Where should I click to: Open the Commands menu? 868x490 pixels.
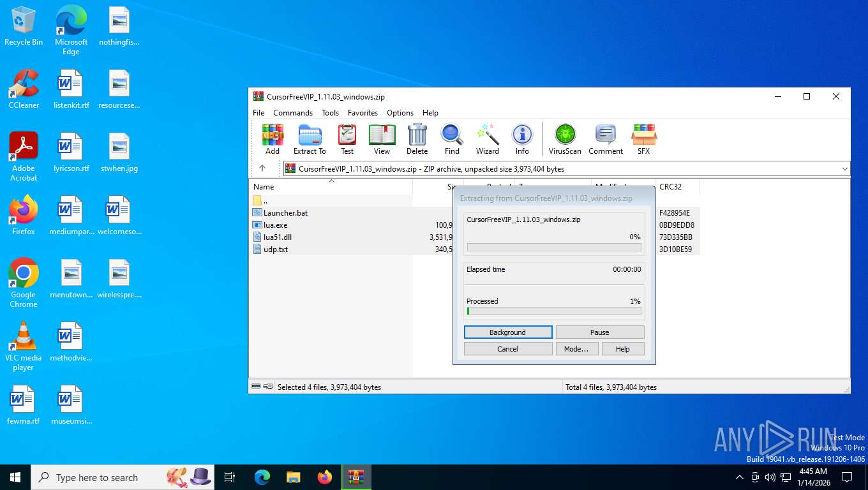pos(293,113)
